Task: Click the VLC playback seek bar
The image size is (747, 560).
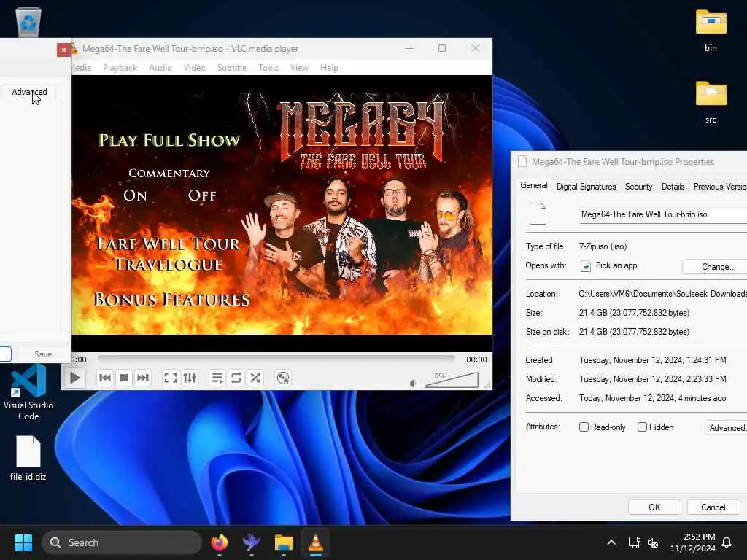Action: click(x=276, y=359)
